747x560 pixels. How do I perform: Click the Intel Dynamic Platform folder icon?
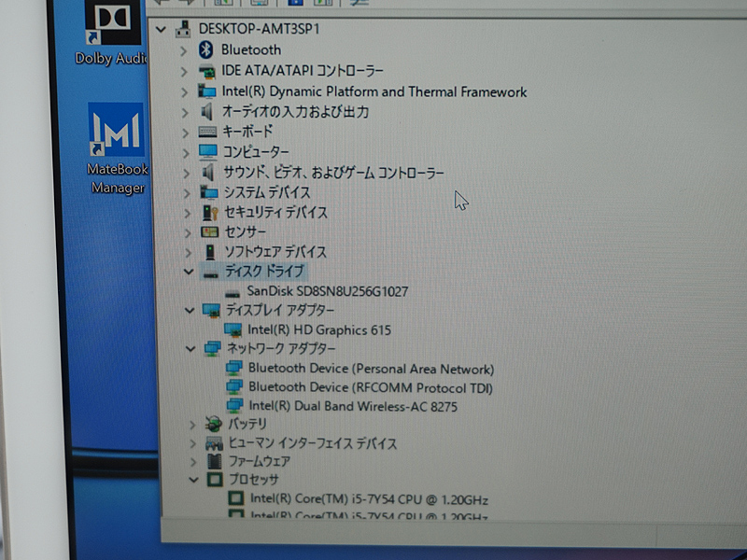[x=206, y=91]
